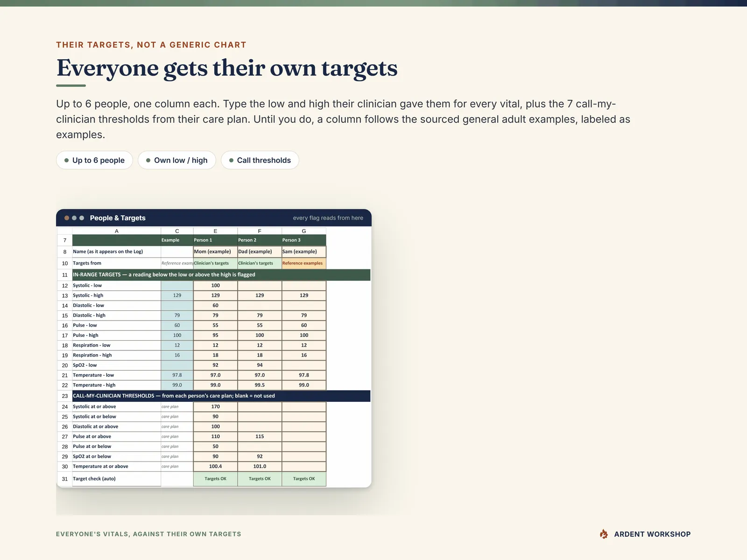Click the footer tagline "EVERYONE'S VITALS, AGAINST THEIR OWN TARGETS"
Screen dimensions: 747x560
148,534
